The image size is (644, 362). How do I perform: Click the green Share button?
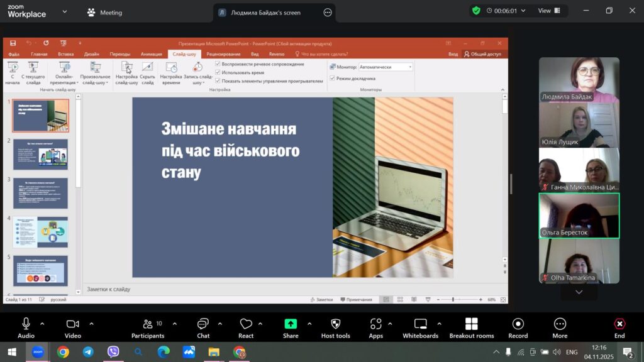click(291, 328)
